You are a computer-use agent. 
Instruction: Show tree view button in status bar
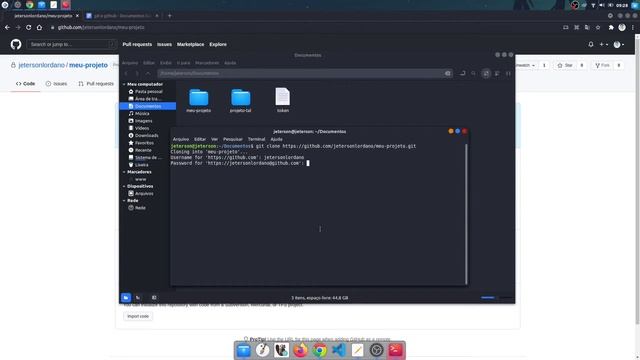[138, 298]
